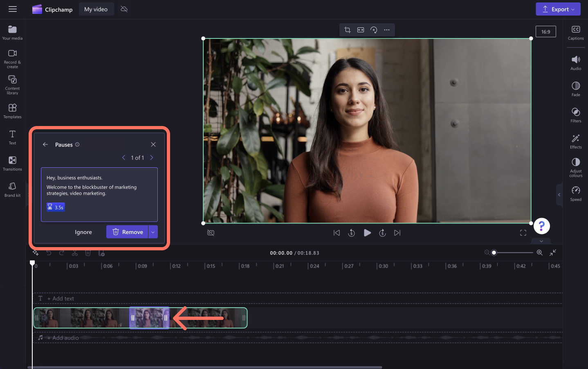Click the playhead marker at start
588x369 pixels.
click(32, 263)
